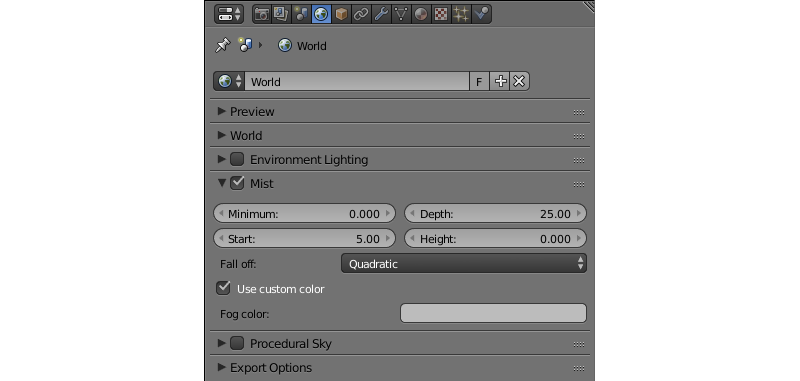Disable the Mist checkbox
The height and width of the screenshot is (381, 800).
tap(237, 183)
